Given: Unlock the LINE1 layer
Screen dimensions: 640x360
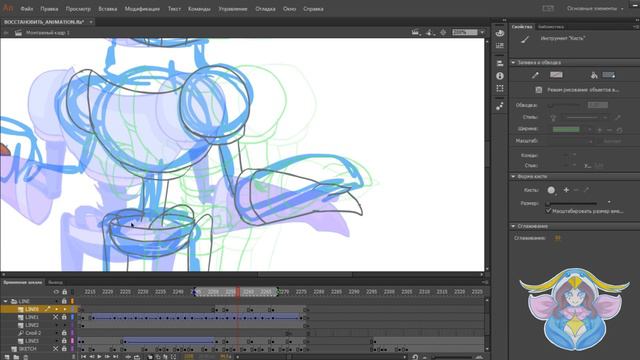Looking at the screenshot, I should pos(64,317).
